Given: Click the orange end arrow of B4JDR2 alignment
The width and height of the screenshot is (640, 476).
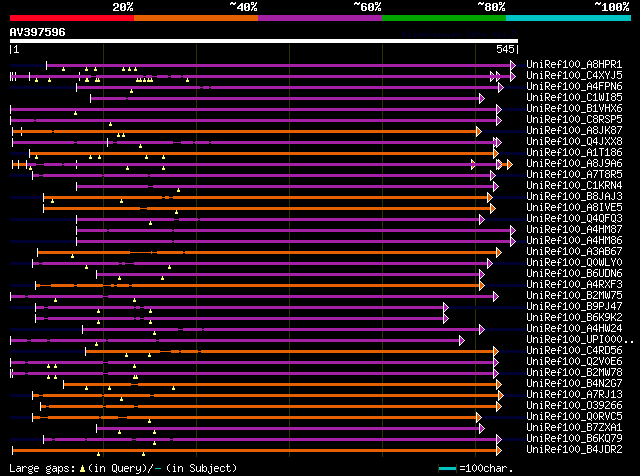Looking at the screenshot, I should (498, 451).
